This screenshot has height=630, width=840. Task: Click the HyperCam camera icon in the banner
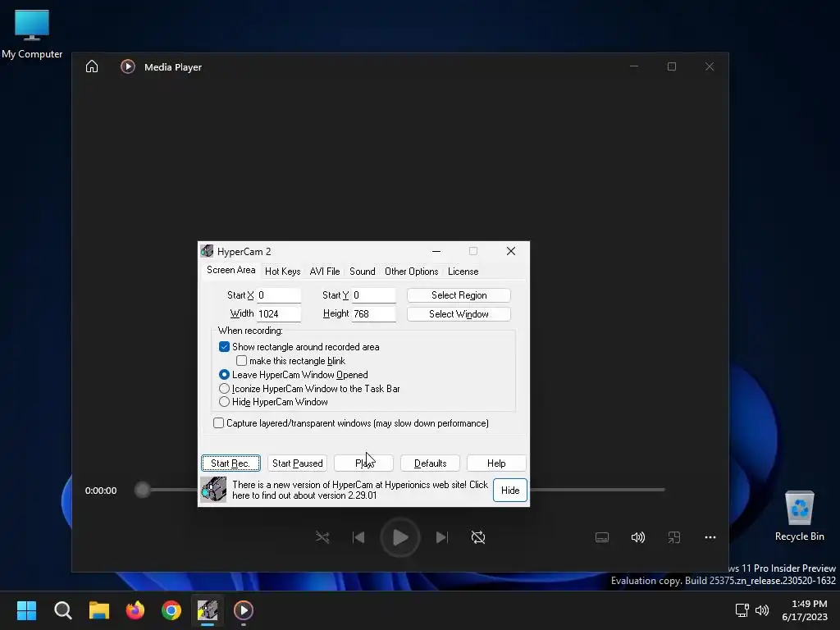pyautogui.click(x=213, y=490)
